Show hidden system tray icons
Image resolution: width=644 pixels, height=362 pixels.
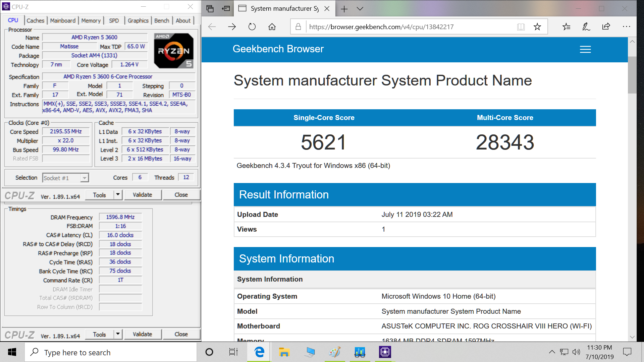click(x=552, y=352)
